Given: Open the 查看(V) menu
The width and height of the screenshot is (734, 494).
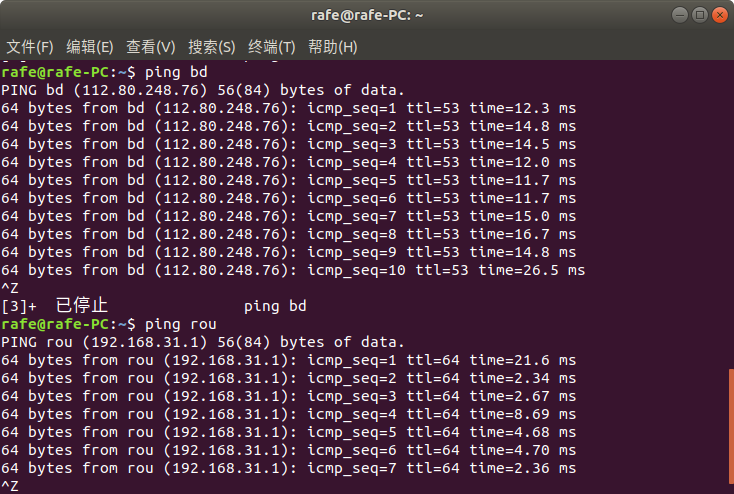Looking at the screenshot, I should [150, 47].
